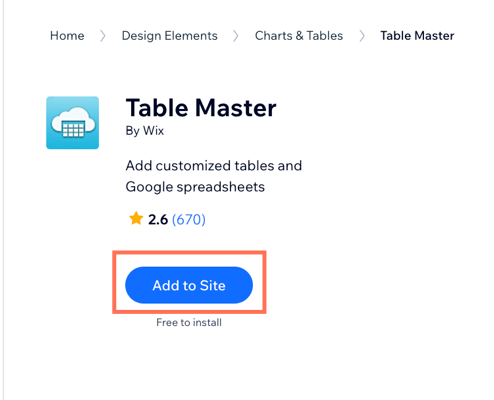This screenshot has height=400, width=494.
Task: Click the chevron after Charts & Tables
Action: coord(362,36)
